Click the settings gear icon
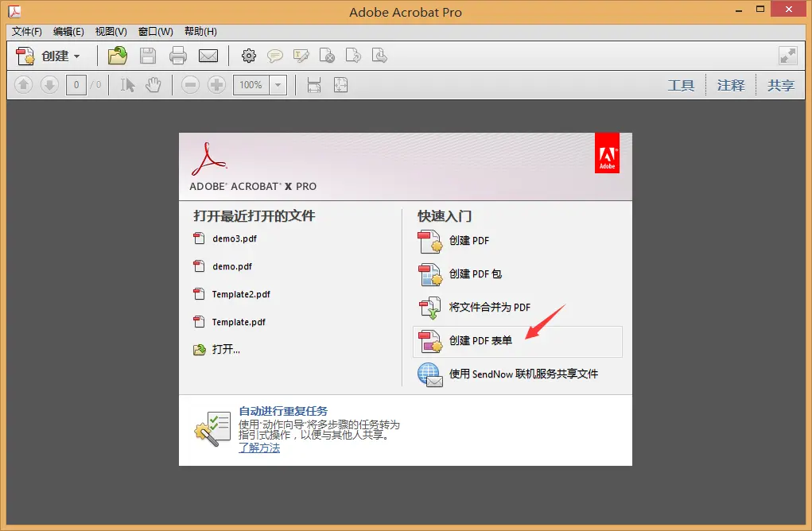 pos(249,56)
